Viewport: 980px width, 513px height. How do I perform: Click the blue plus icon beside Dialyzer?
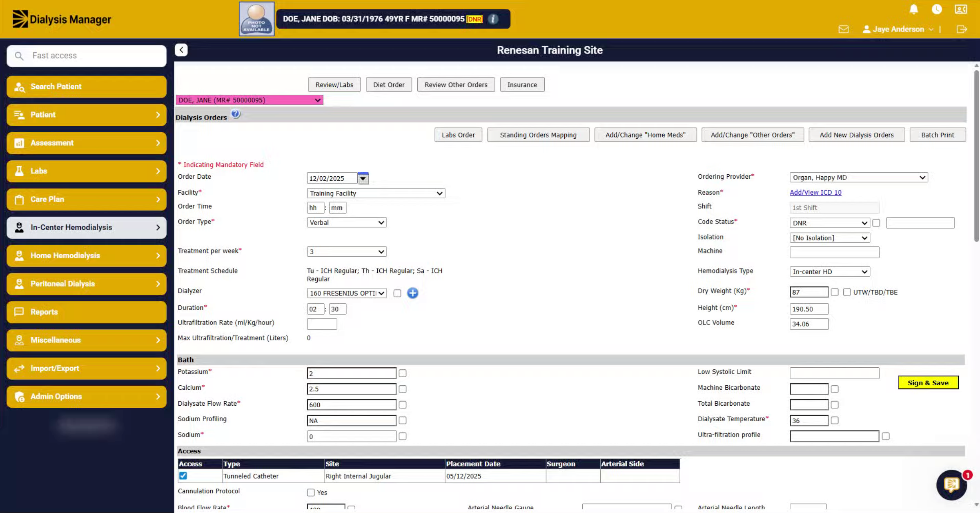coord(412,293)
